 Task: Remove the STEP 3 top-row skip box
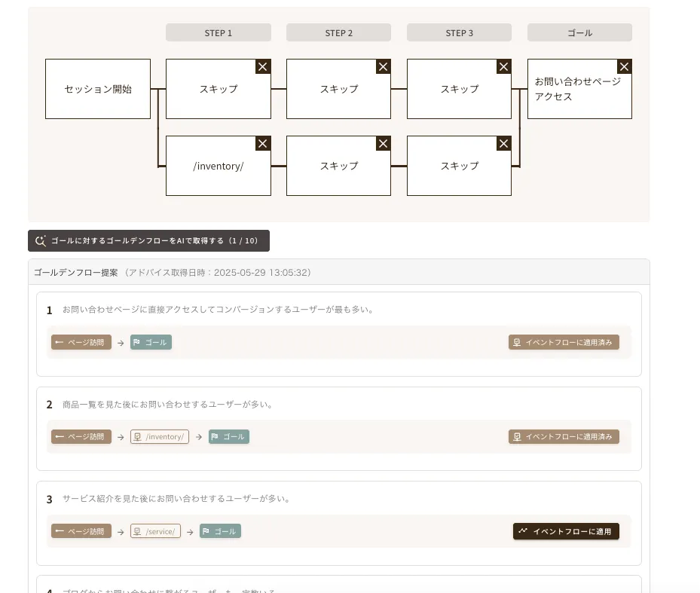503,66
